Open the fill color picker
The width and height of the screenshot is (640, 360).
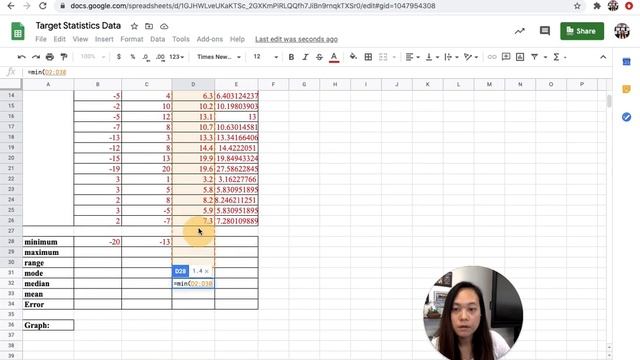pyautogui.click(x=353, y=57)
